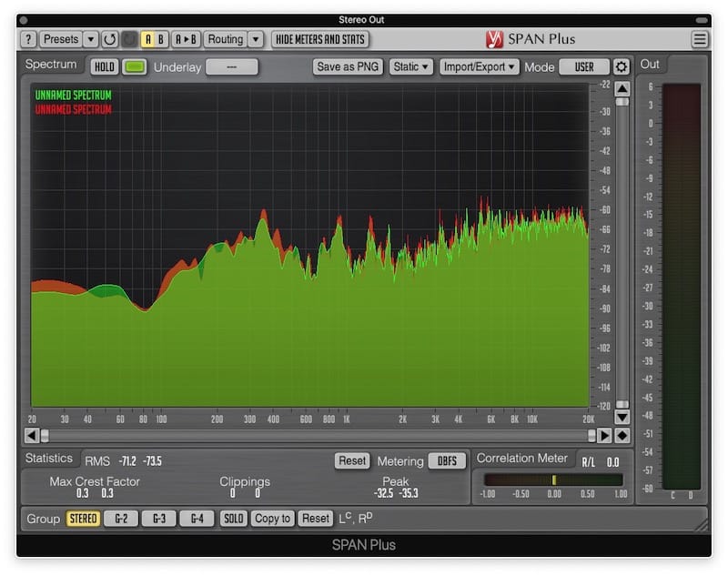Click bottom handle of vertical range slider
Image resolution: width=728 pixels, height=576 pixels.
[622, 404]
